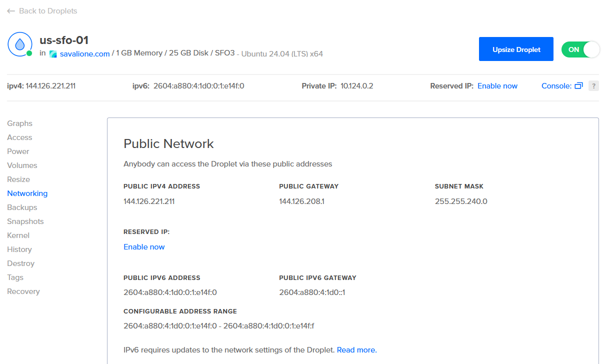Open the Snapshots section
Image resolution: width=609 pixels, height=364 pixels.
click(x=25, y=221)
